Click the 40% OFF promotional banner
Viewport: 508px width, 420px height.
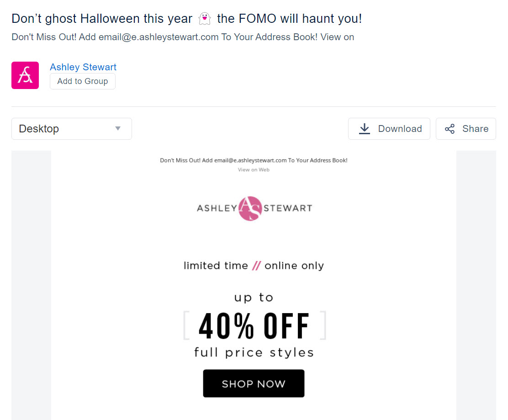click(254, 325)
